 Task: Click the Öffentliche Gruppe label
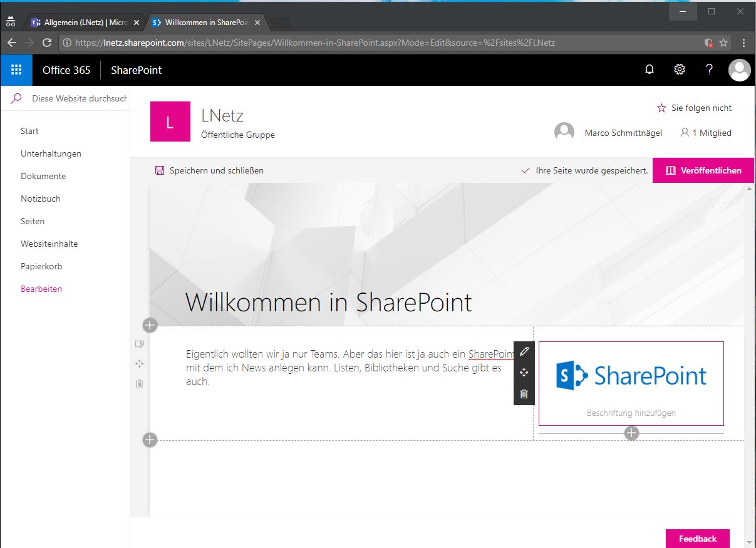[238, 135]
